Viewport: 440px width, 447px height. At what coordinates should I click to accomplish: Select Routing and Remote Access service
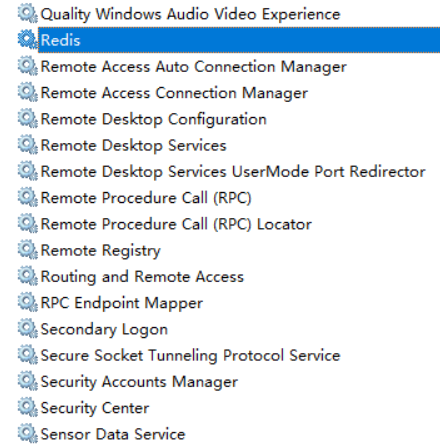(142, 277)
